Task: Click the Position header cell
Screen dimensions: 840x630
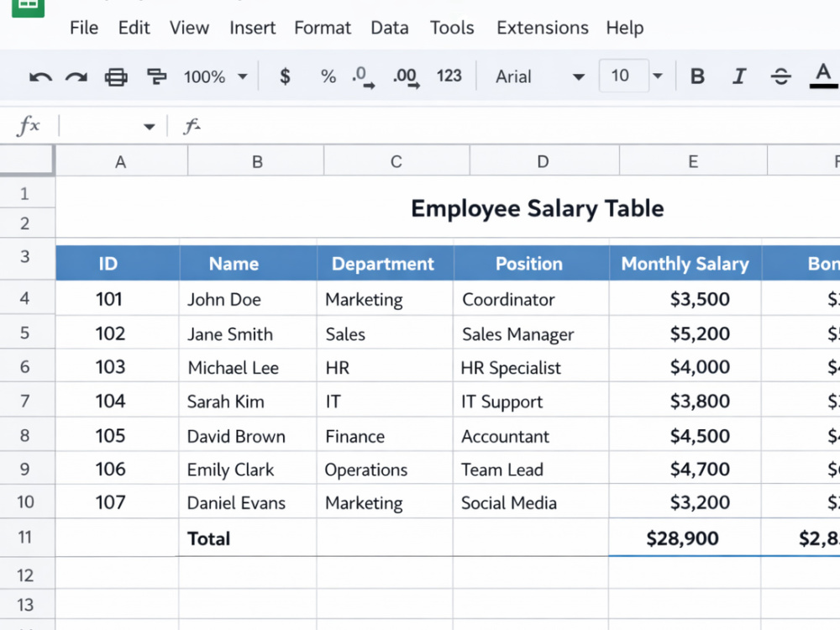Action: tap(531, 263)
